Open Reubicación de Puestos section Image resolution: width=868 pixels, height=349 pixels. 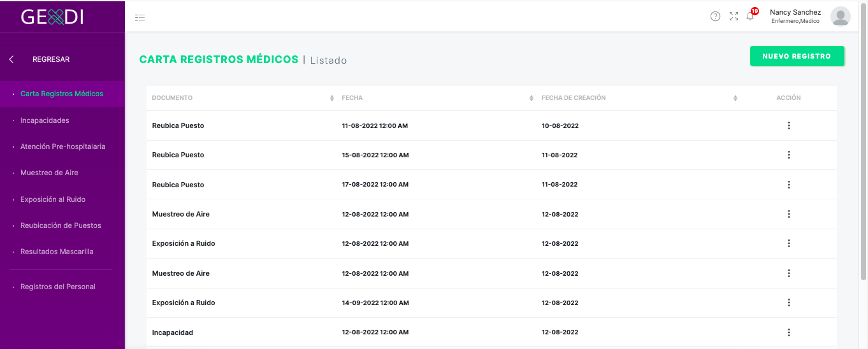61,225
